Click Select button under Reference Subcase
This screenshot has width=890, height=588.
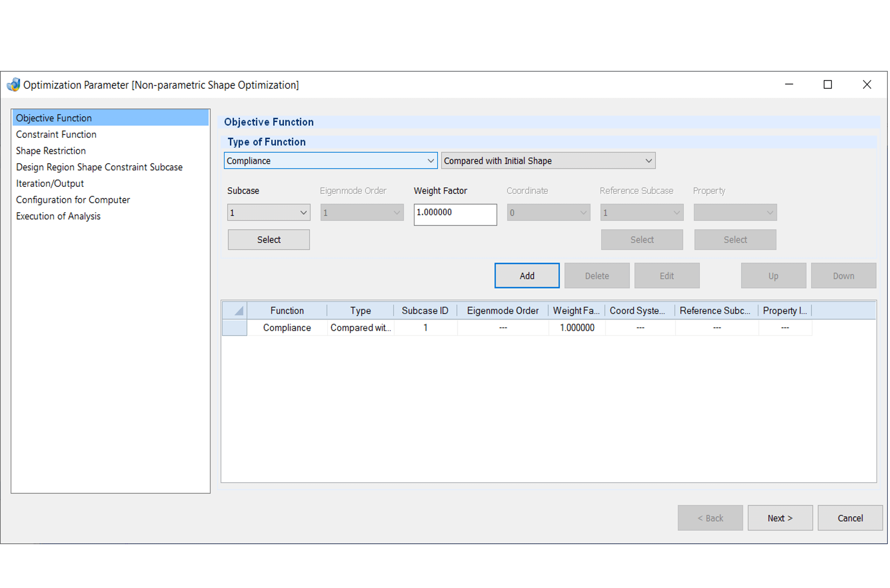pyautogui.click(x=642, y=240)
